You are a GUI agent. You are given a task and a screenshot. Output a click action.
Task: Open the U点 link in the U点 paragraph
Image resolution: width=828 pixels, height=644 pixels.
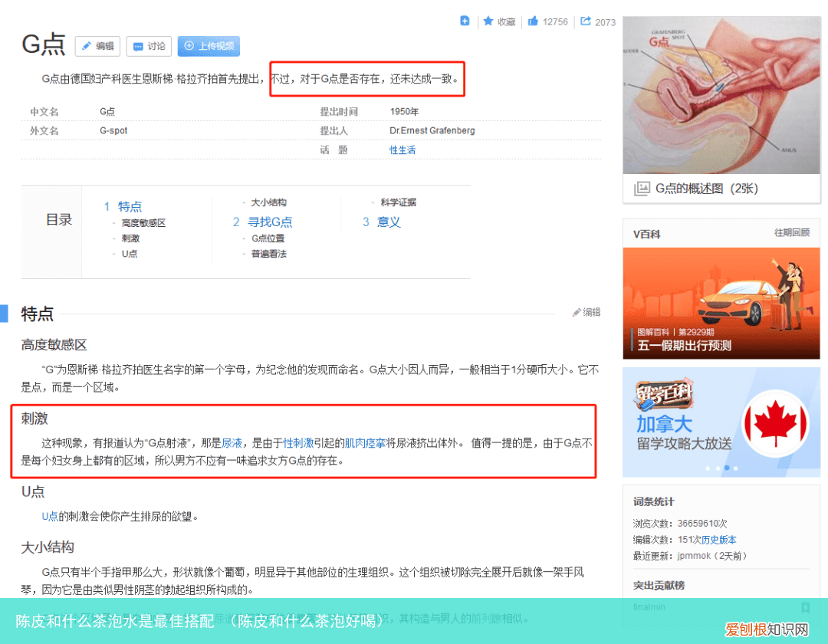50,516
